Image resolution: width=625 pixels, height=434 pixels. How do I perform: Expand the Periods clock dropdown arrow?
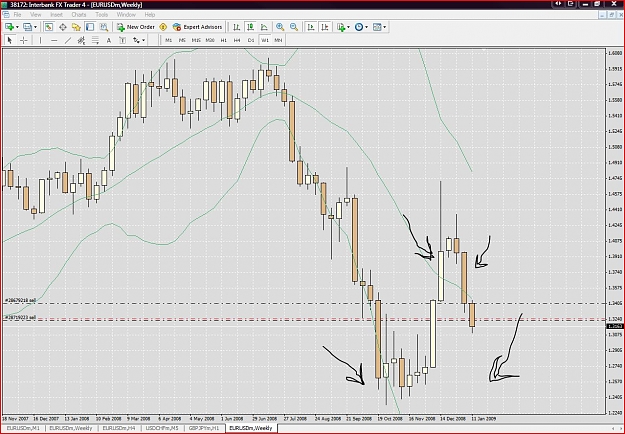point(366,27)
